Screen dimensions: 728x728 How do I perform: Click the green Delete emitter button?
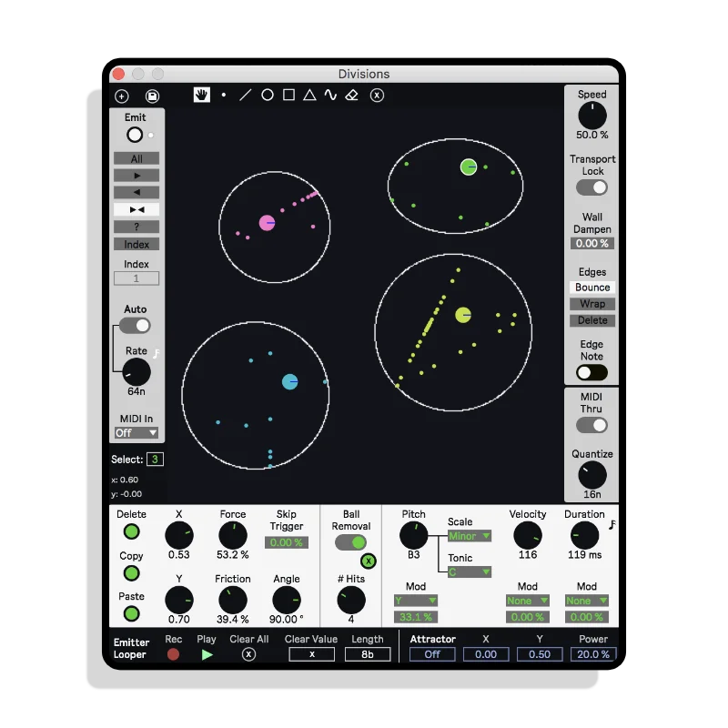131,531
